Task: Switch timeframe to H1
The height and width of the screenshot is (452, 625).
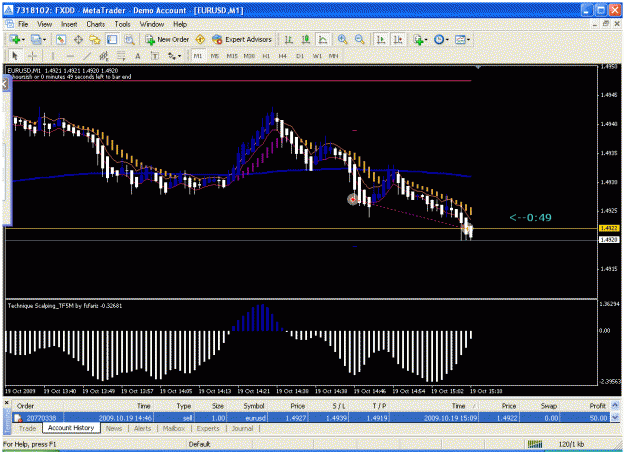Action: [x=266, y=56]
